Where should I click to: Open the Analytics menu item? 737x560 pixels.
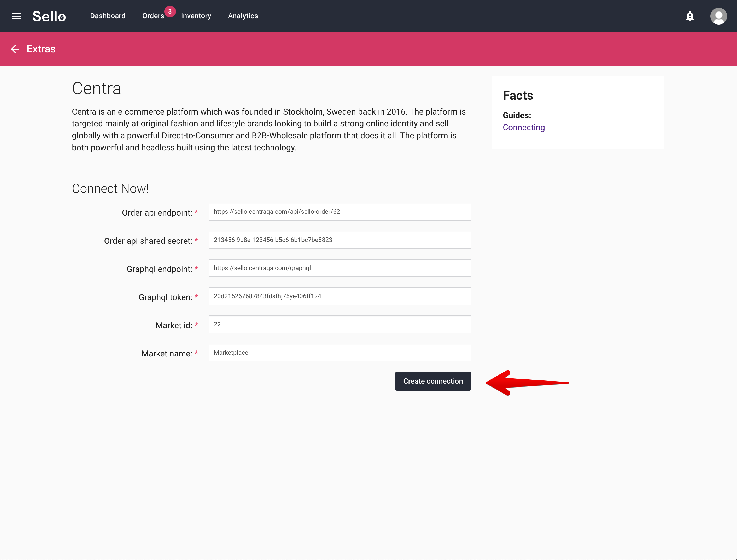pos(243,16)
